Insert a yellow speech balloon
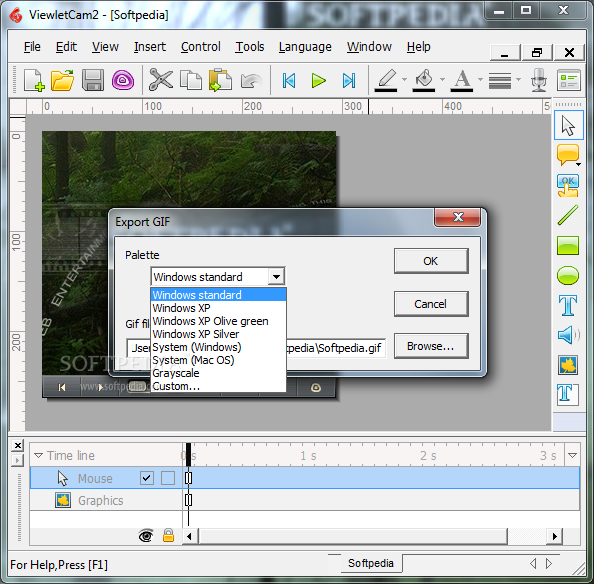 567,155
